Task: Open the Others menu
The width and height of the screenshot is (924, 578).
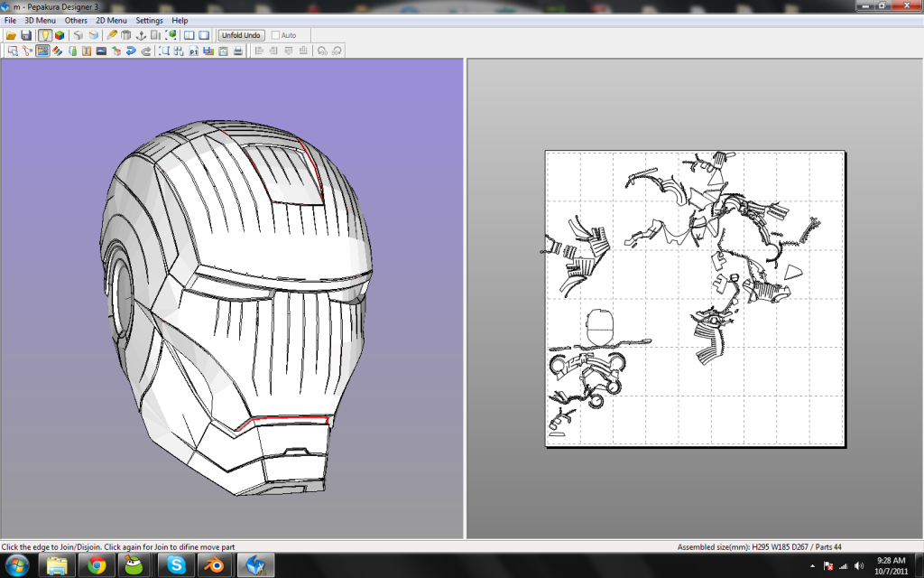Action: [76, 20]
